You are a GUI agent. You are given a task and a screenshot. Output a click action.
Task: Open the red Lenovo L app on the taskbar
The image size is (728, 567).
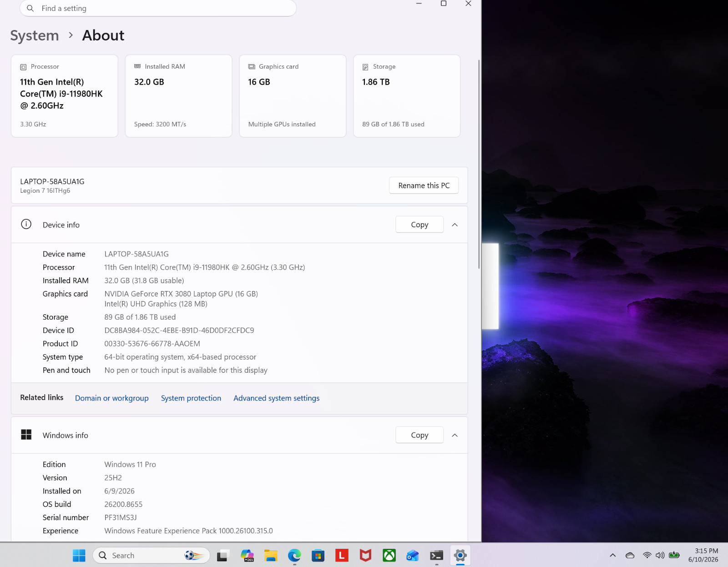coord(342,555)
